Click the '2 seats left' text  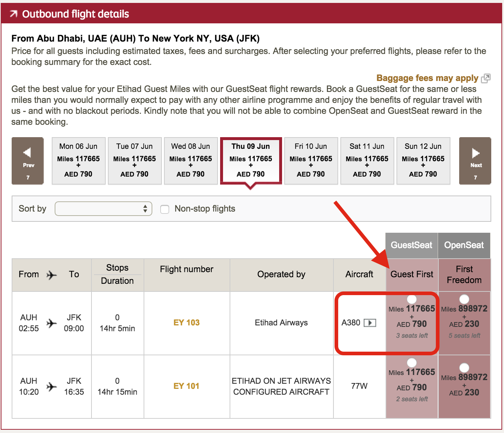[x=412, y=399]
